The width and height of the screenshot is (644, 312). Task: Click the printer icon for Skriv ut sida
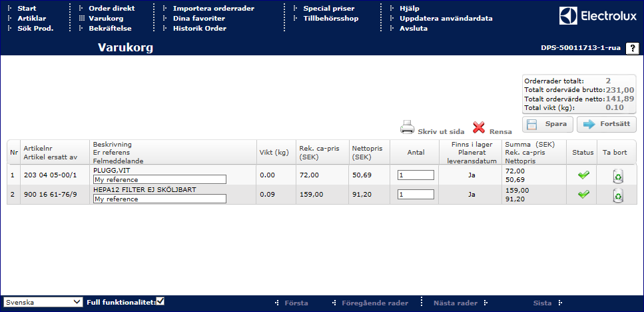pos(408,127)
